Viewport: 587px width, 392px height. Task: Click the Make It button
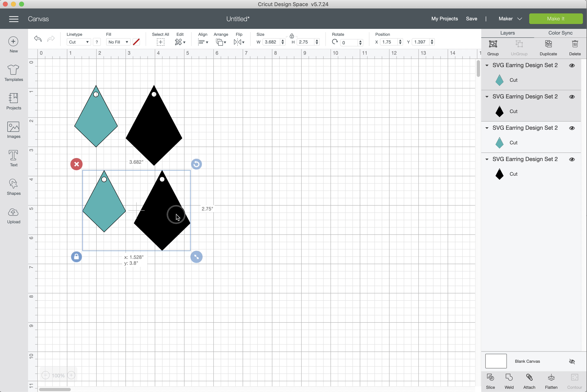coord(556,19)
